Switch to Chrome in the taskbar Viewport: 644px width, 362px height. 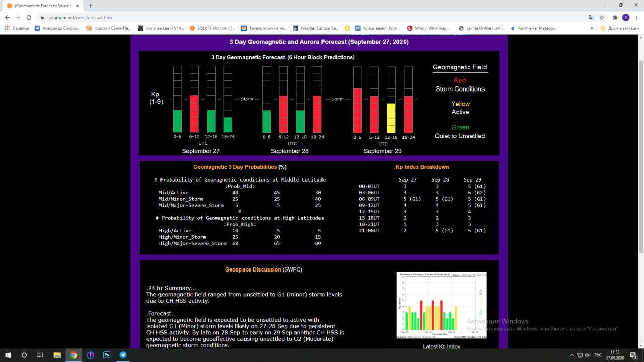click(x=73, y=355)
